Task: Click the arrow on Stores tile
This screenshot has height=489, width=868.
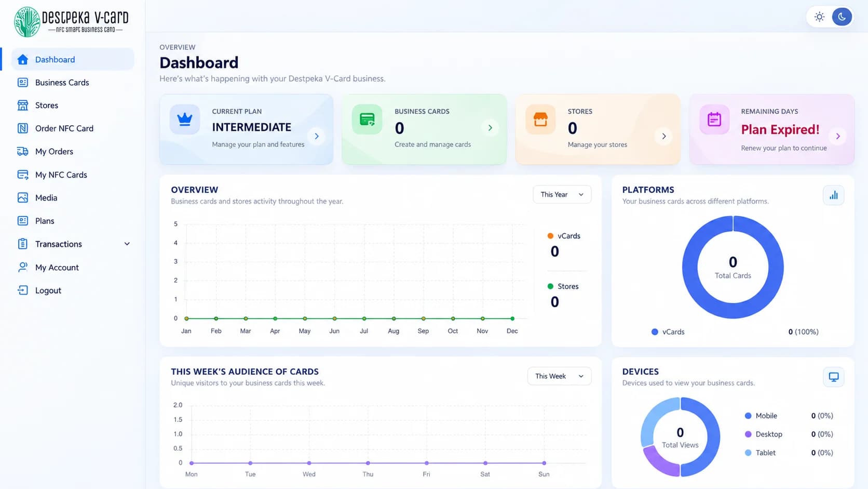Action: (663, 136)
